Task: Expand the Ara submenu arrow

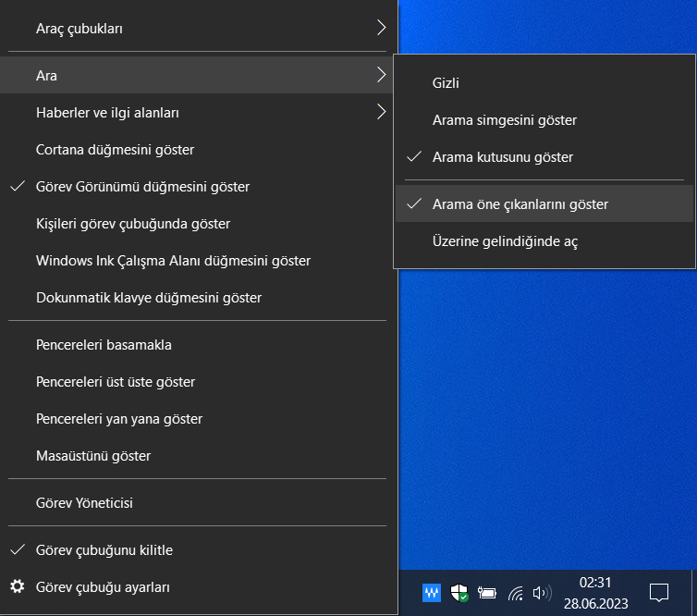Action: pyautogui.click(x=381, y=75)
